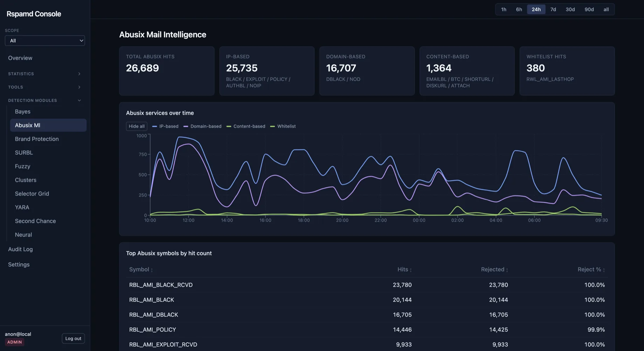Expand the Statistics section chevron

[x=79, y=74]
